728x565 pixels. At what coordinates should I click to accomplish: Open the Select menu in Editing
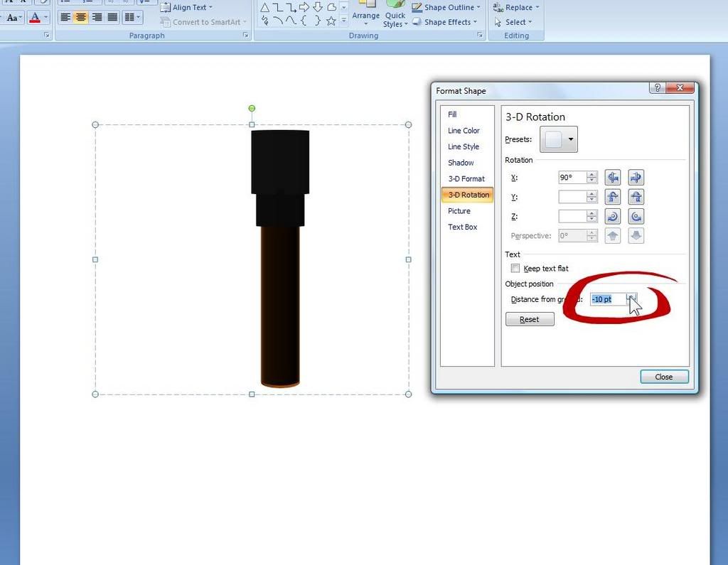pos(513,22)
